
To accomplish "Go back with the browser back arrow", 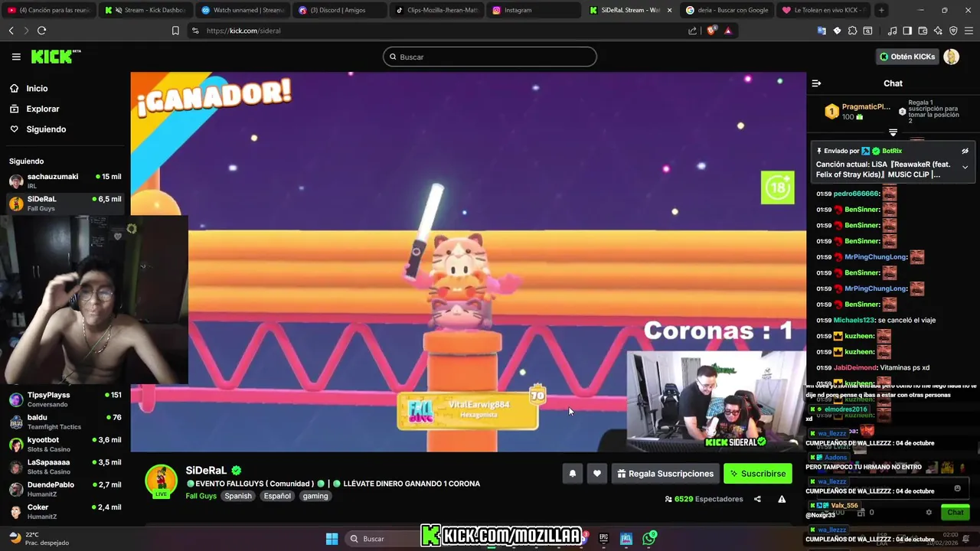I will tap(11, 31).
